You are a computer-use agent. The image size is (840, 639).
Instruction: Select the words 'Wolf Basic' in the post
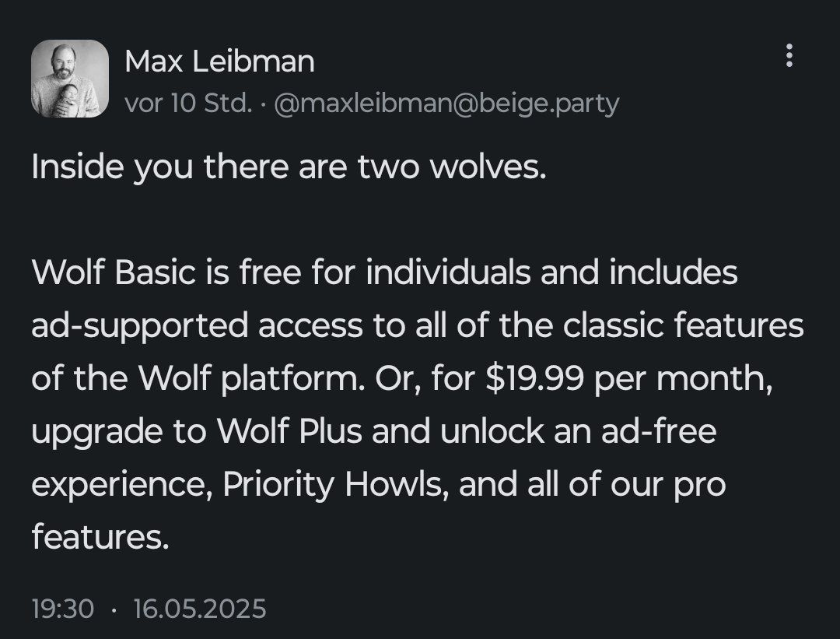[x=114, y=272]
